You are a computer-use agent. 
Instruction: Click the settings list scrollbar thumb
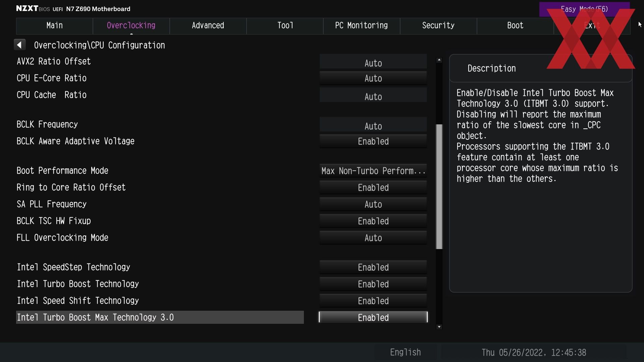point(439,187)
